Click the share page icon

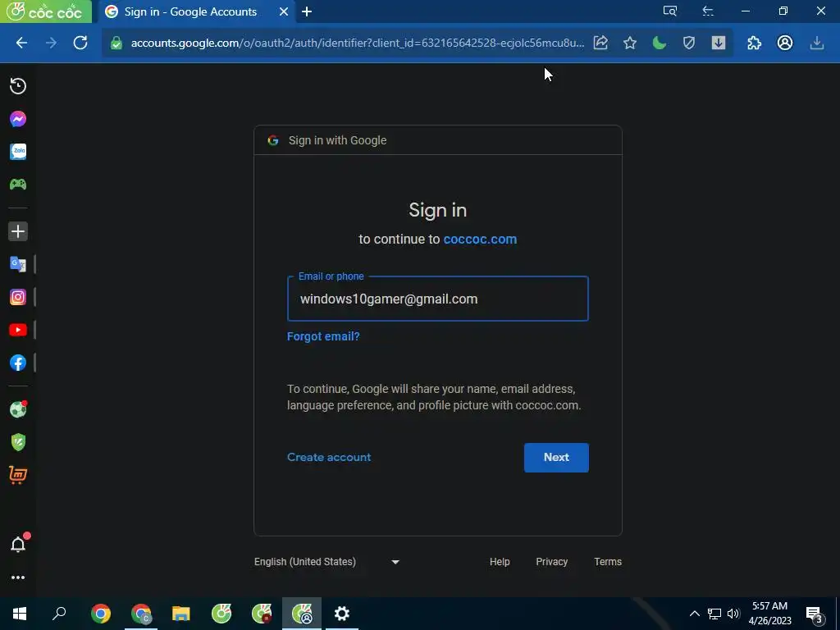tap(600, 43)
